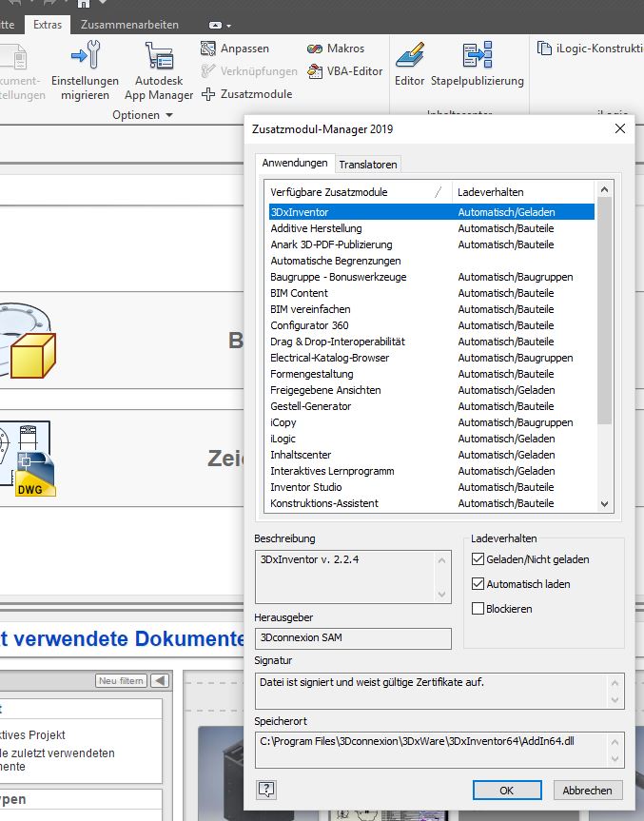
Task: Toggle Automatisch laden checkbox
Action: pos(478,584)
